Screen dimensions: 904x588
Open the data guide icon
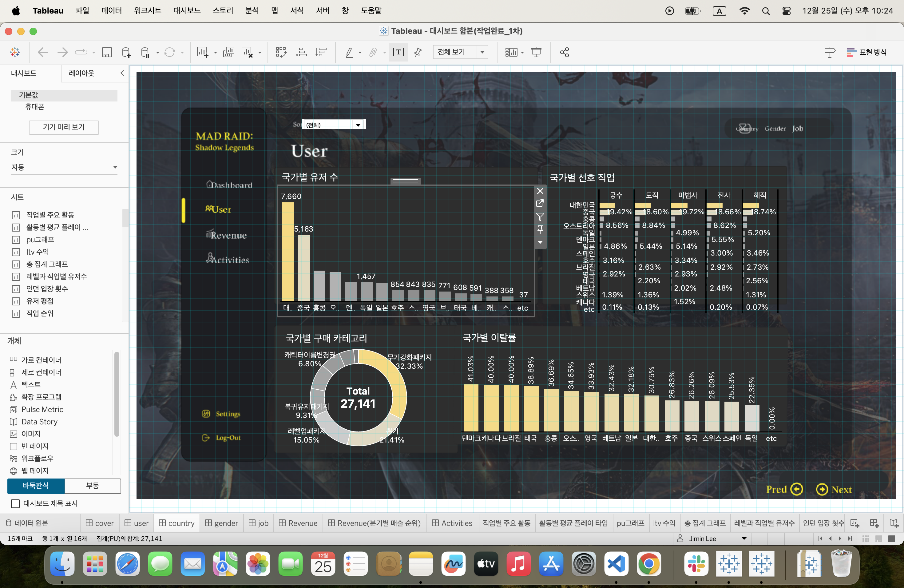(x=830, y=52)
